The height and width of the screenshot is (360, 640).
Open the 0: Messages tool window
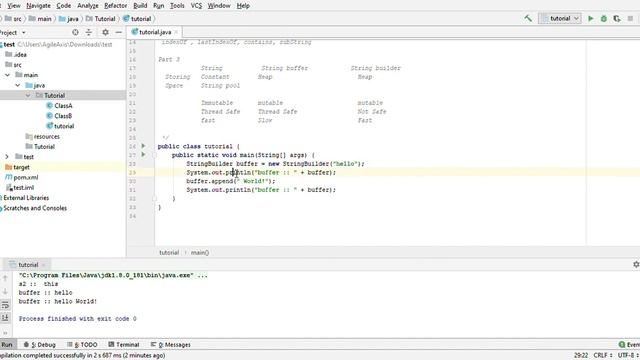[171, 344]
